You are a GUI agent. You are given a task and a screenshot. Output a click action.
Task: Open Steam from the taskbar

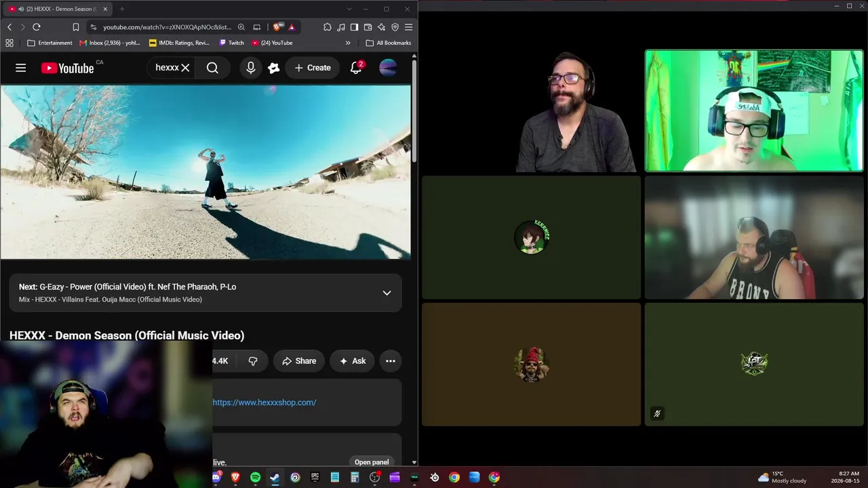pyautogui.click(x=275, y=477)
